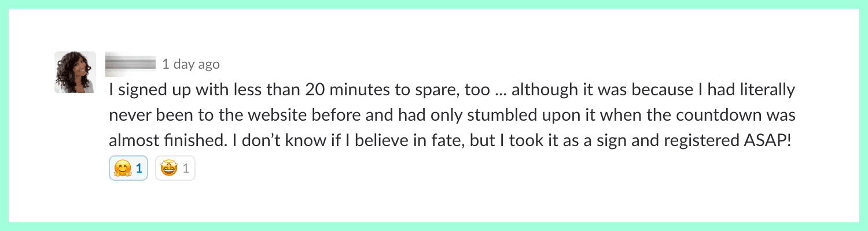Click the word 'registered' in the message
This screenshot has width=868, height=231.
click(x=697, y=141)
